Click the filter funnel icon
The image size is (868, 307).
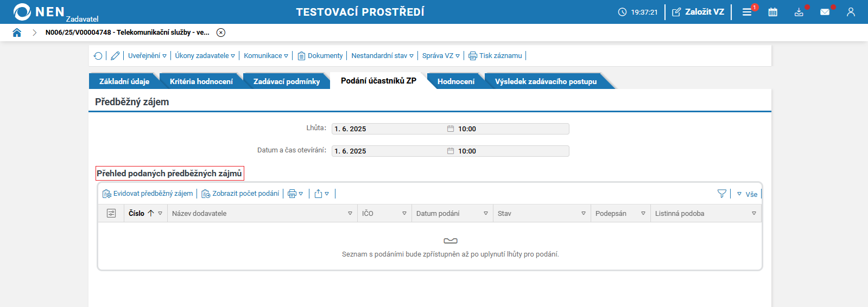point(722,194)
